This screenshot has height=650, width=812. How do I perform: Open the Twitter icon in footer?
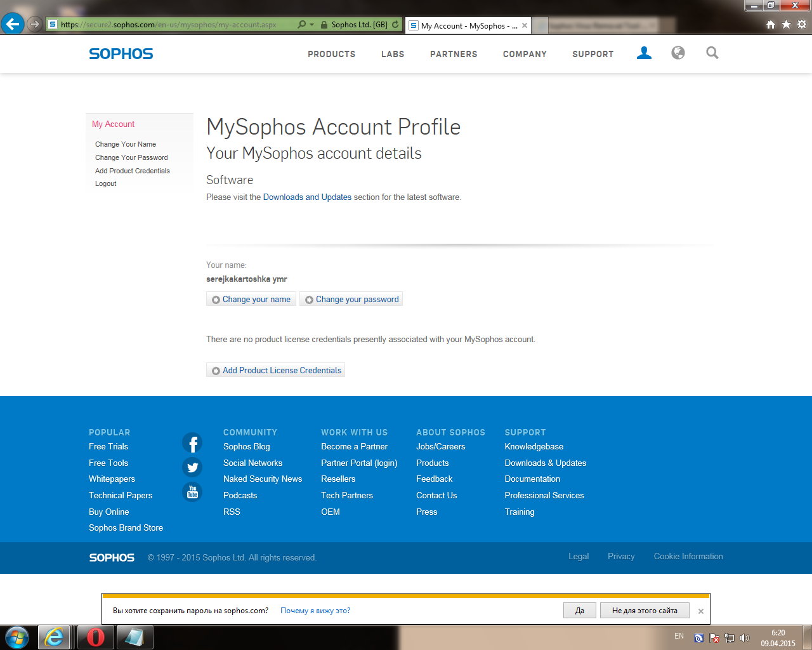(192, 468)
